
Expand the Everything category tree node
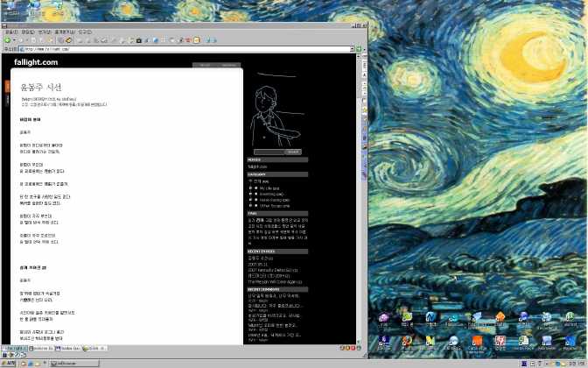tap(250, 195)
